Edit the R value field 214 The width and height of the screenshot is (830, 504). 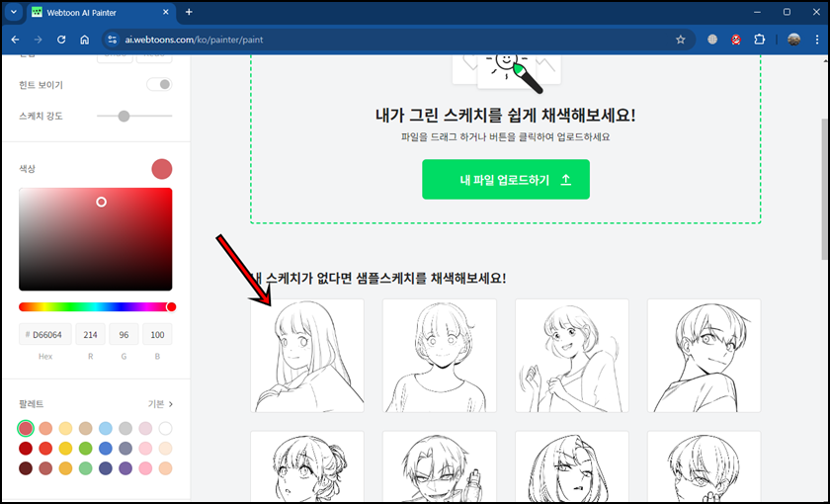(x=91, y=335)
